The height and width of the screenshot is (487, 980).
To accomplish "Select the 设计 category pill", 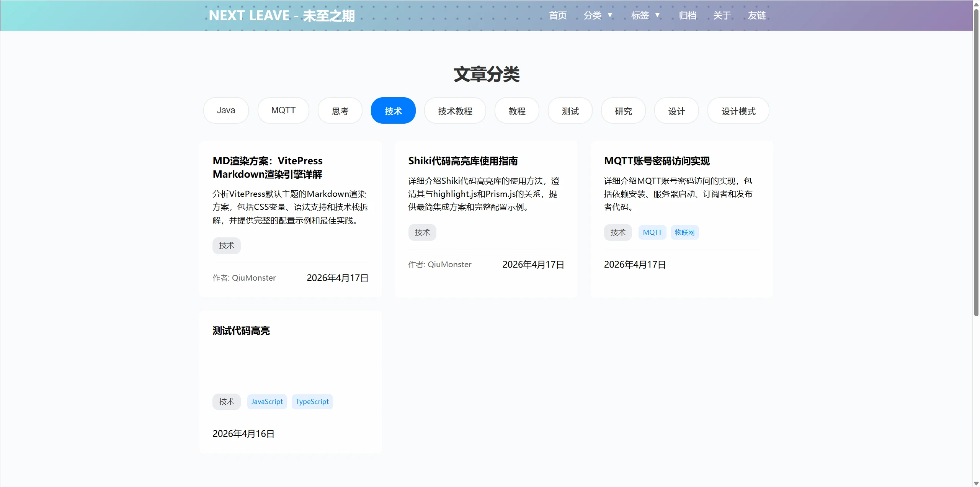I will (x=676, y=110).
